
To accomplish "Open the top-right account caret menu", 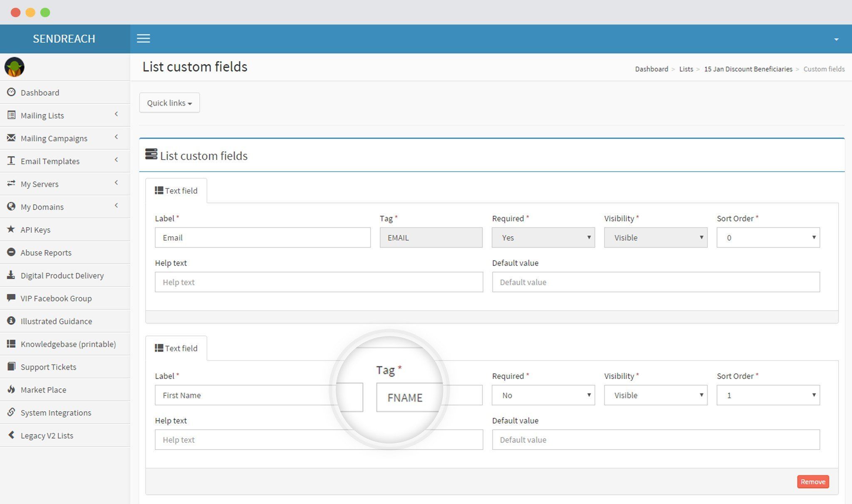I will click(836, 40).
